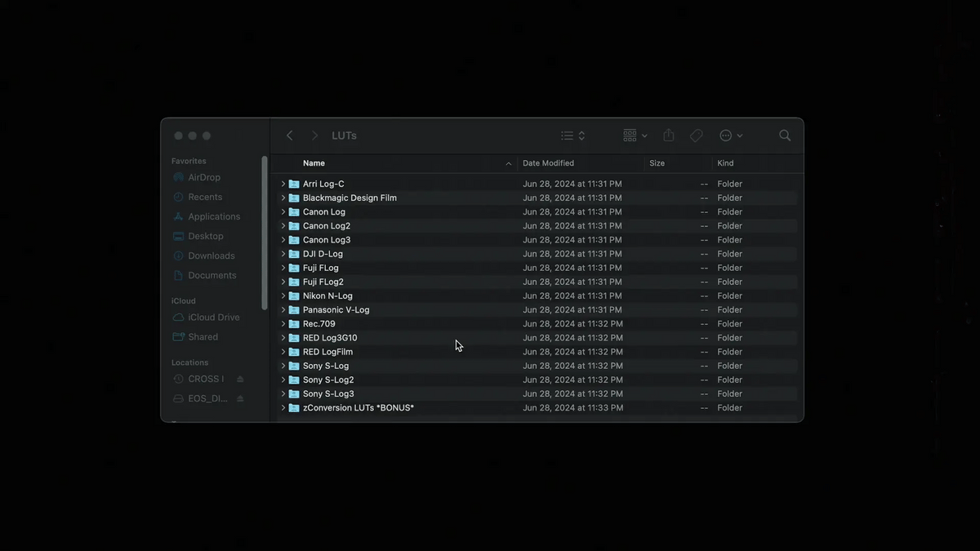Viewport: 980px width, 551px height.
Task: Click the zConversion LUTs *BONUS* folder icon
Action: [294, 407]
